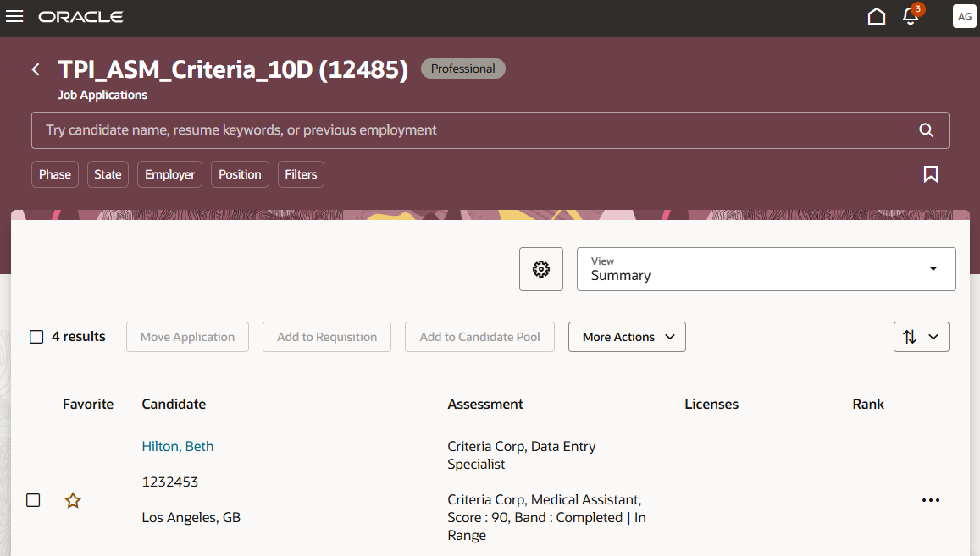Open the three-dot actions for Beth Hilton
The height and width of the screenshot is (556, 980).
(931, 500)
